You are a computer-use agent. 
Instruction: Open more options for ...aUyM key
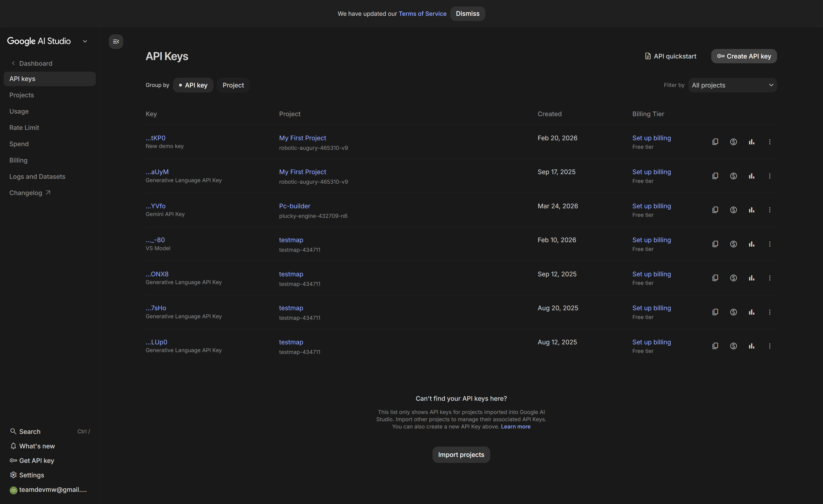point(770,176)
